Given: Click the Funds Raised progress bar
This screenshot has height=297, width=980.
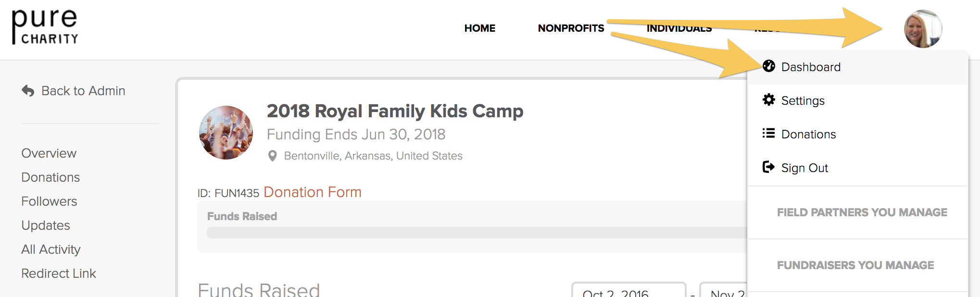Looking at the screenshot, I should pyautogui.click(x=476, y=233).
